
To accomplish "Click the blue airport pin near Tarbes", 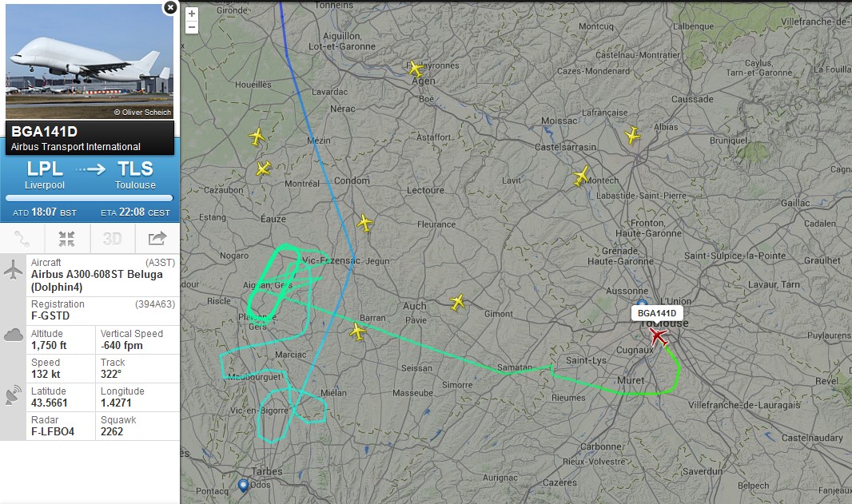I will [x=243, y=485].
